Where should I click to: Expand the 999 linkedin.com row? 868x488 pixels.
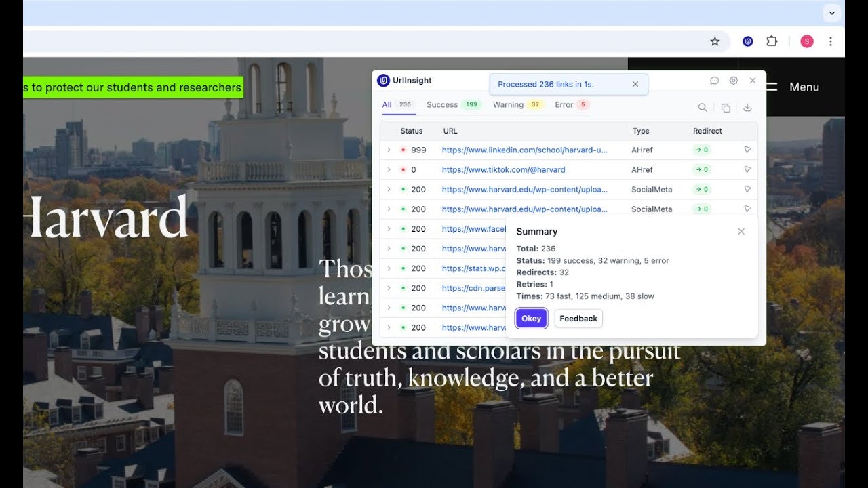(x=389, y=150)
